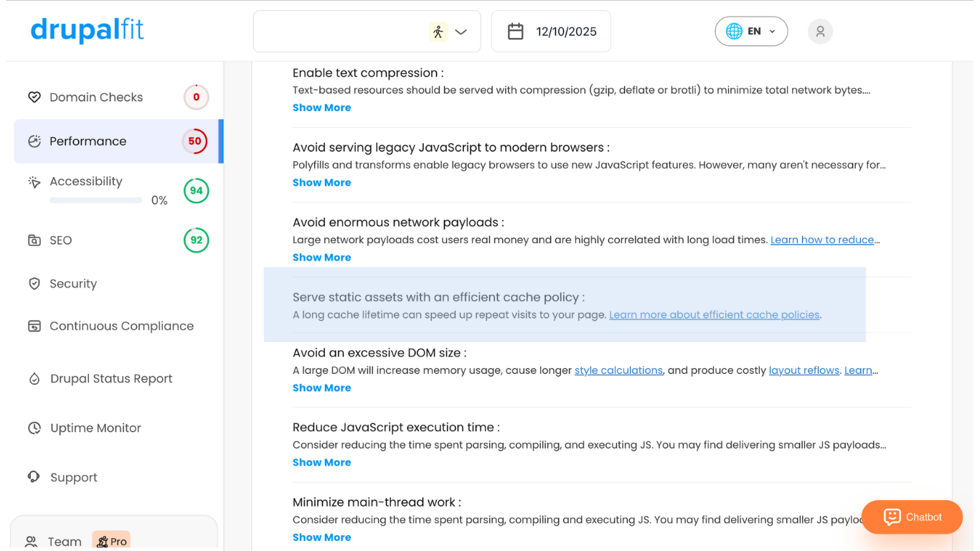This screenshot has width=980, height=551.
Task: Select the Performance menu item
Action: [118, 141]
